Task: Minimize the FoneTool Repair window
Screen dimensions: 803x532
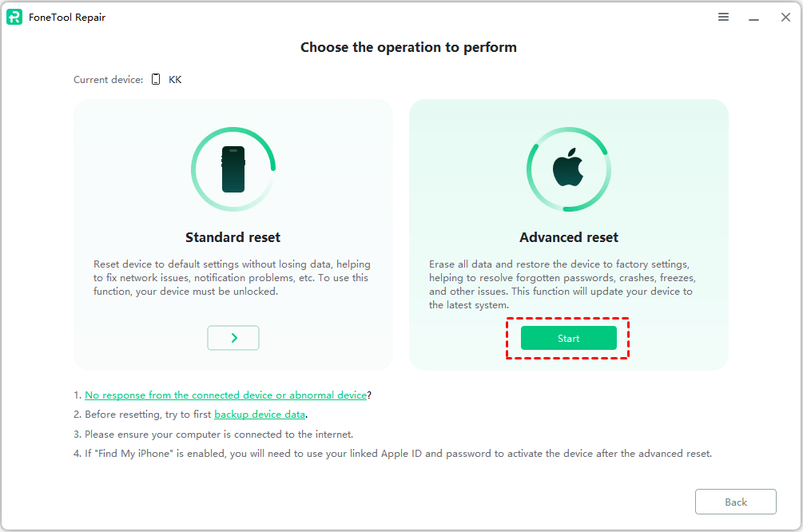Action: 753,17
